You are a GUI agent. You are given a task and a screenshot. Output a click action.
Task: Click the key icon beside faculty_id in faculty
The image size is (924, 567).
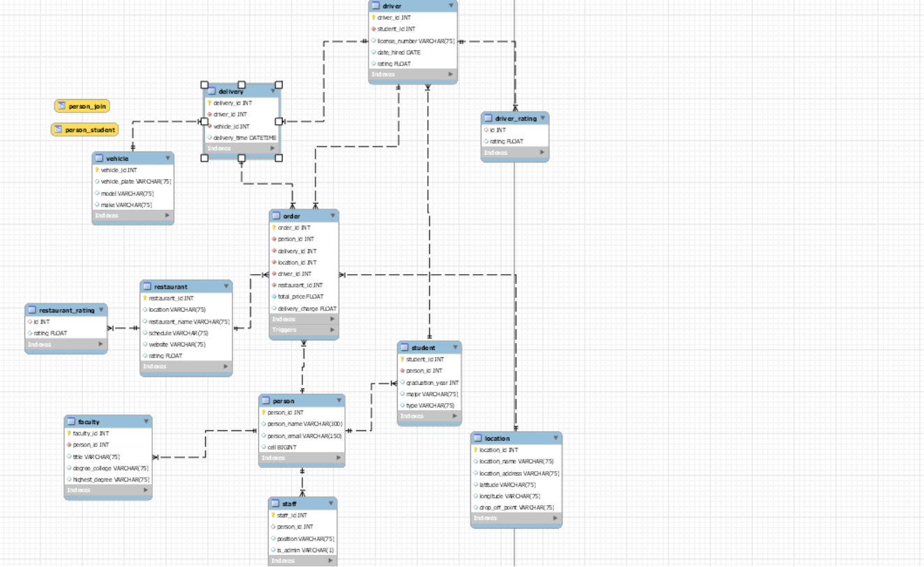[x=68, y=433]
